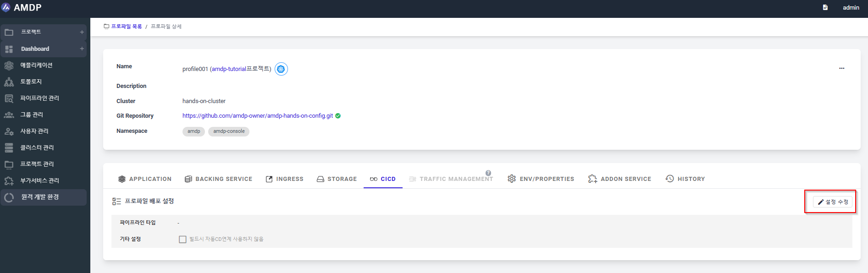
Task: Click the 사용자 관리 user icon
Action: [9, 131]
